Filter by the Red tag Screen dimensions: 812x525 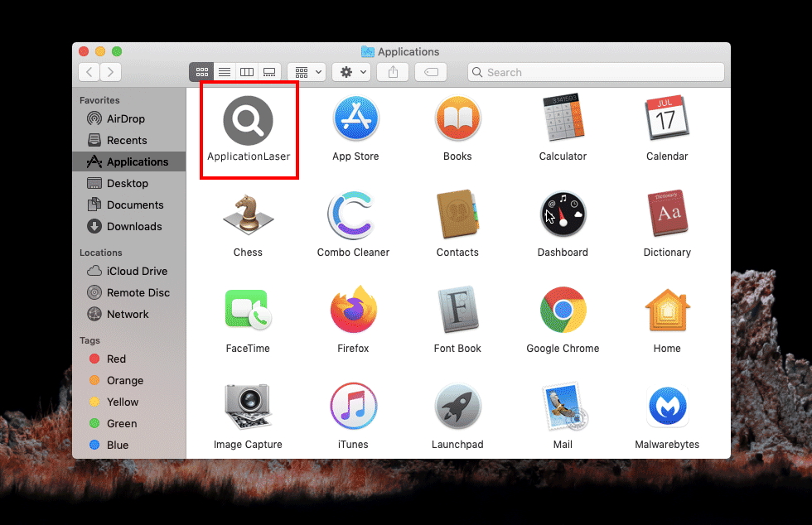click(x=129, y=359)
